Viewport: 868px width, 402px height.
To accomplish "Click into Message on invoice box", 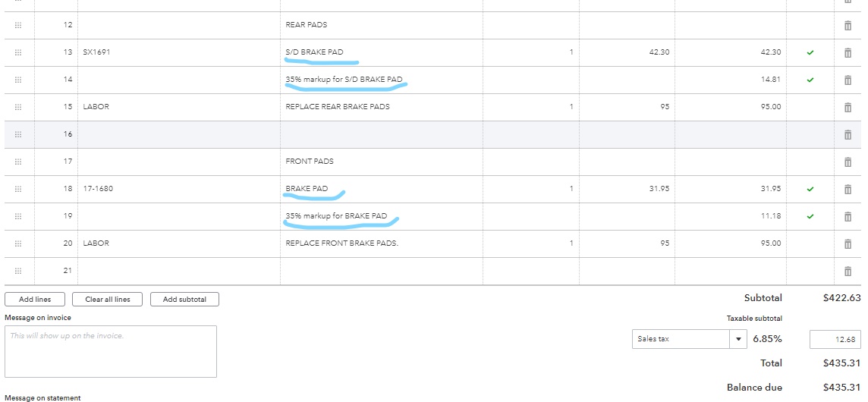I will coord(111,351).
